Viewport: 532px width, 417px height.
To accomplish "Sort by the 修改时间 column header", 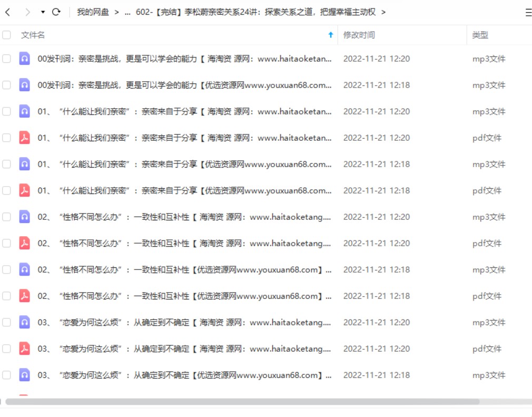I will 359,35.
